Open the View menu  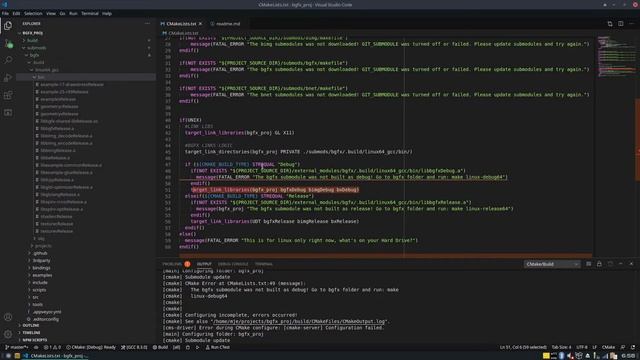pyautogui.click(x=51, y=13)
